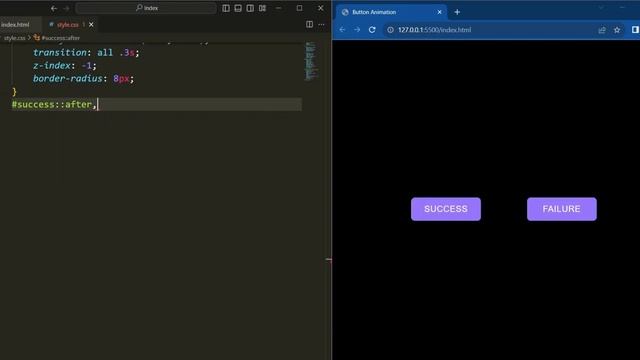View site information icon in address bar
The image size is (640, 360).
(390, 30)
